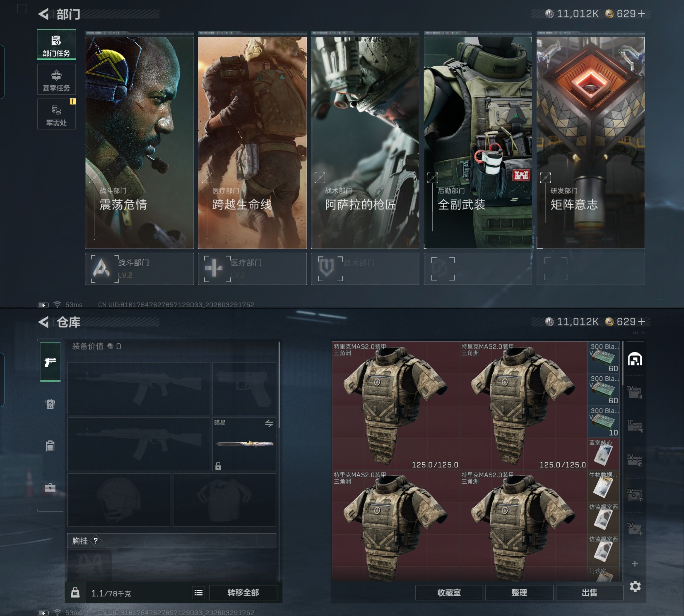This screenshot has width=684, height=616.
Task: Open warehouse settings gear icon
Action: coord(635,586)
